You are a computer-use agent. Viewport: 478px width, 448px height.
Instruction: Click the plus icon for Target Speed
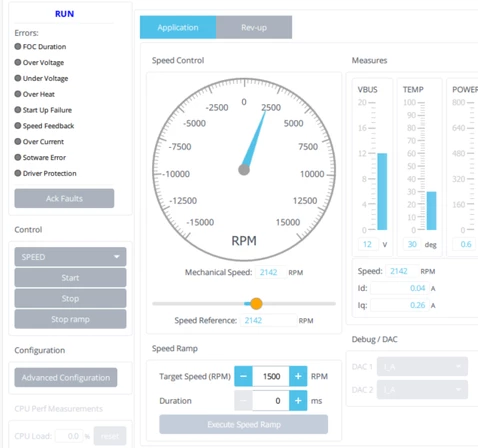coord(298,376)
